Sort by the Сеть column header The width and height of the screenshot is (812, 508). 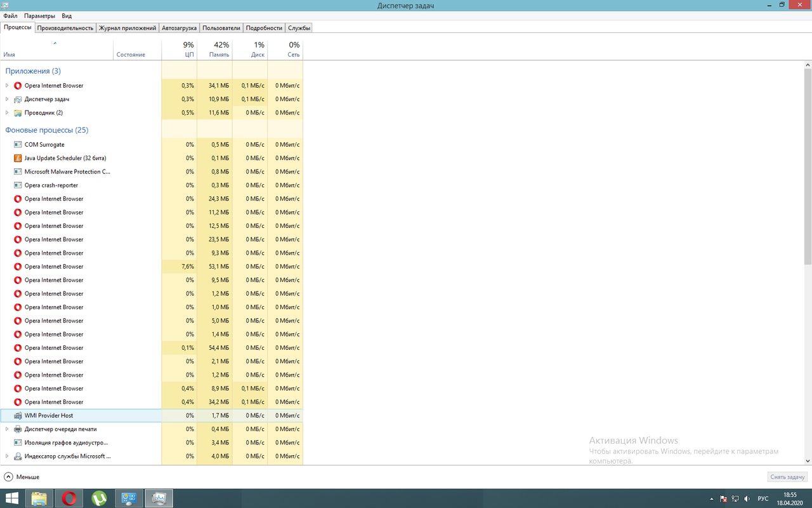click(x=285, y=50)
